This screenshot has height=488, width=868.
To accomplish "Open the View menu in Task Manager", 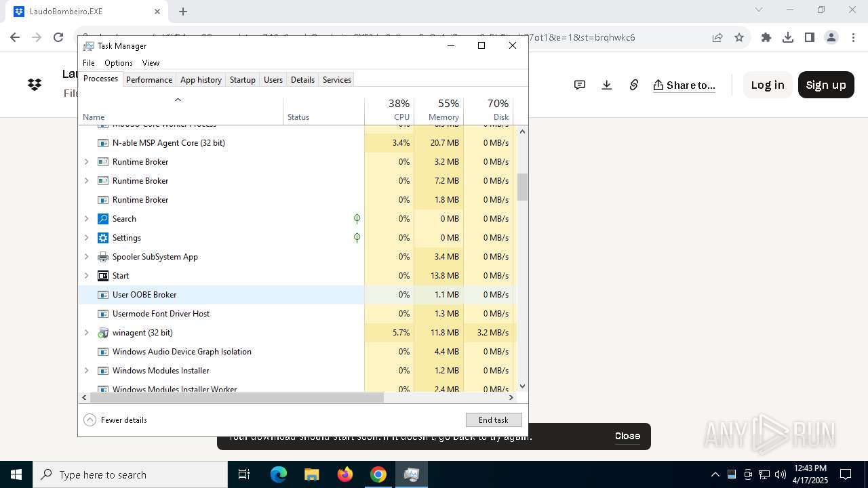I will (x=151, y=62).
